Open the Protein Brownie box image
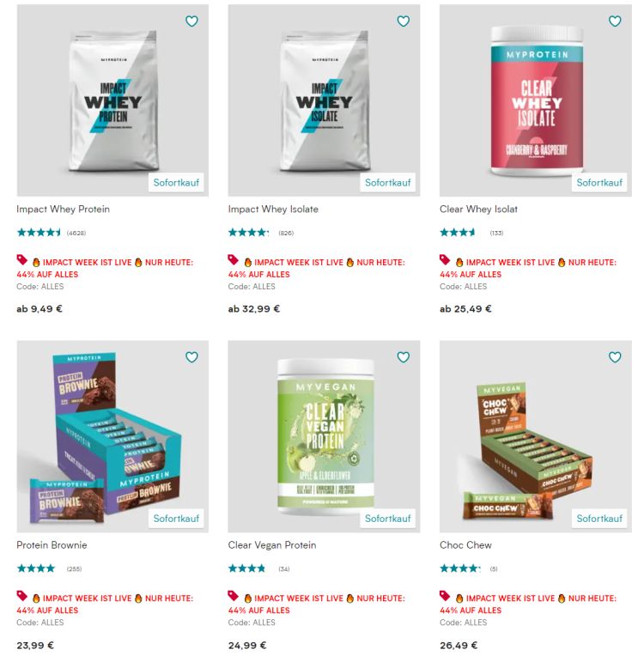The height and width of the screenshot is (668, 644). [x=112, y=436]
